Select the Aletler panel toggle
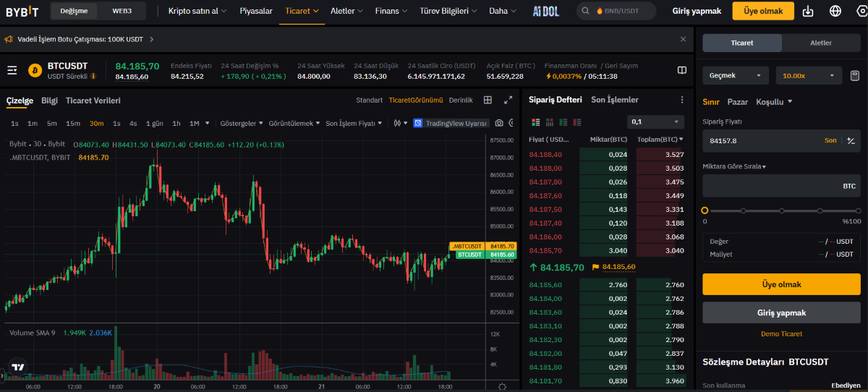Screen dimensions: 868x392 click(x=821, y=43)
